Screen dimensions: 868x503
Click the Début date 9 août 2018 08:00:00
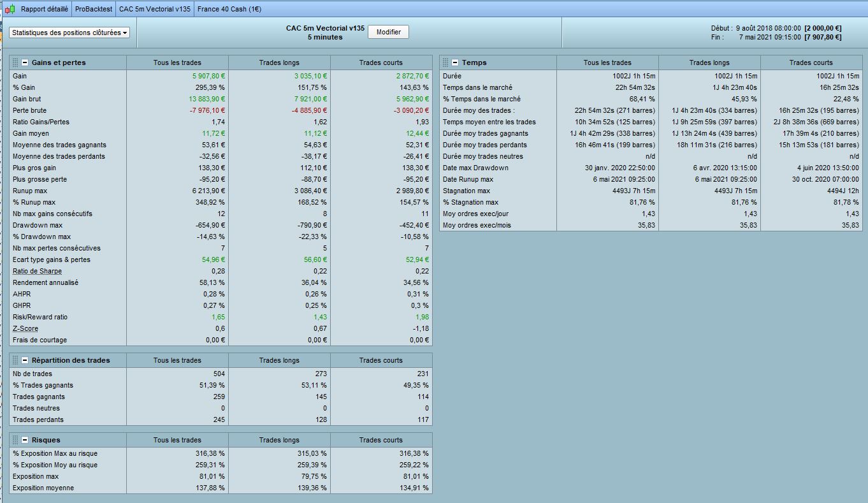[769, 28]
